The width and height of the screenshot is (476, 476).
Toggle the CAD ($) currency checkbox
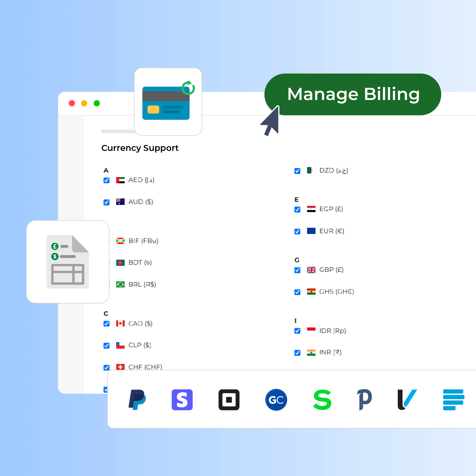106,323
